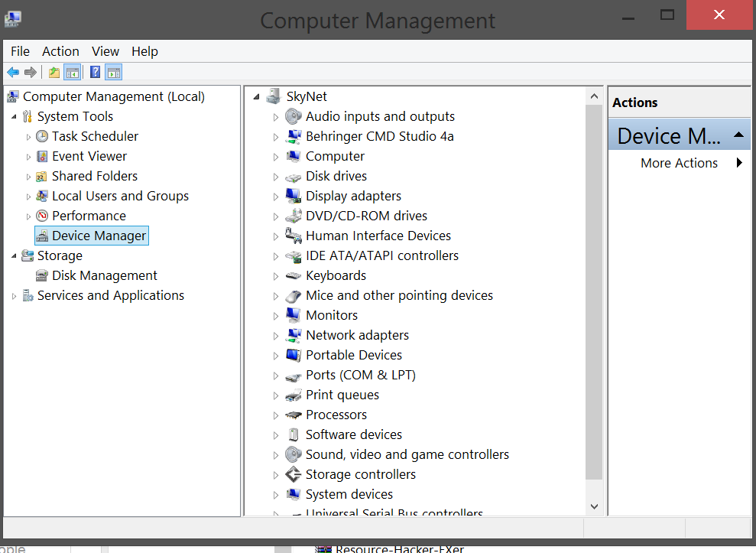The width and height of the screenshot is (756, 553).
Task: Click the device list scroll down arrow
Action: click(x=594, y=506)
